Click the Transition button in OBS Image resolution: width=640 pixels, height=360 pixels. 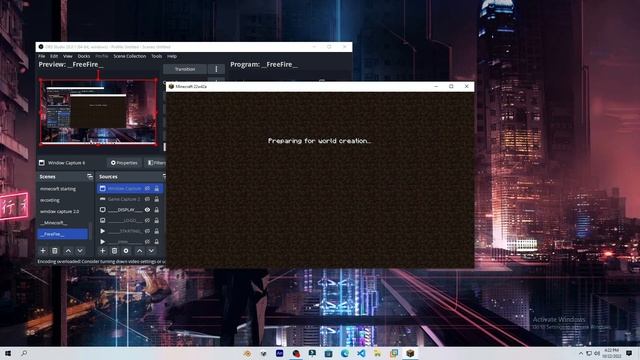pyautogui.click(x=185, y=69)
